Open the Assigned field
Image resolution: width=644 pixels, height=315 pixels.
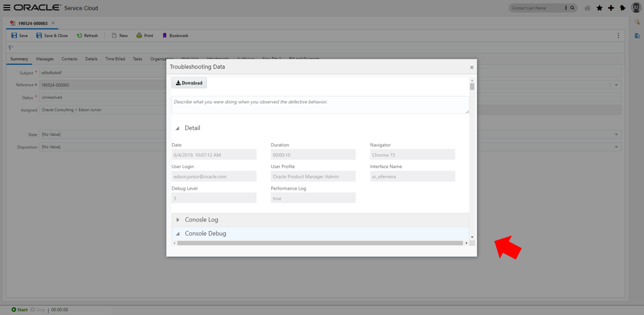(103, 110)
